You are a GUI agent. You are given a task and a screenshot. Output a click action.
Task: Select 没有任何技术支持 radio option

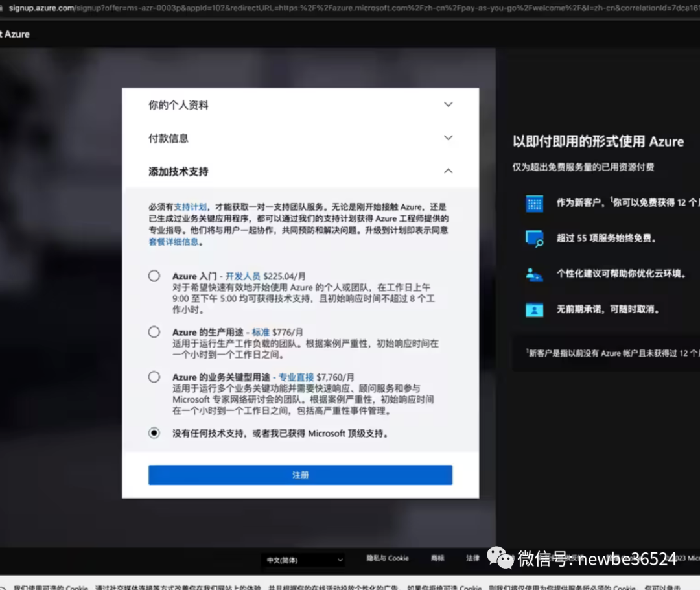click(154, 433)
